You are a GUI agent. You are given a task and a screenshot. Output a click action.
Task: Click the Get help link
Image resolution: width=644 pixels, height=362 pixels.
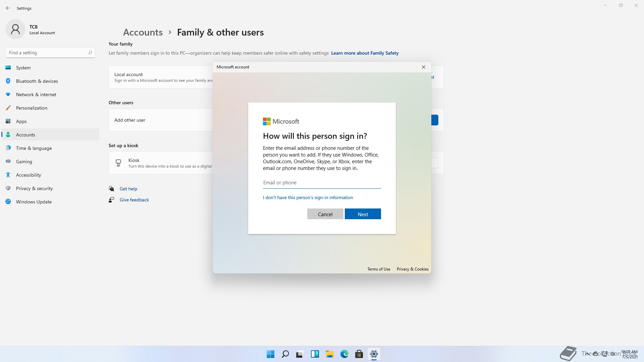[128, 189]
